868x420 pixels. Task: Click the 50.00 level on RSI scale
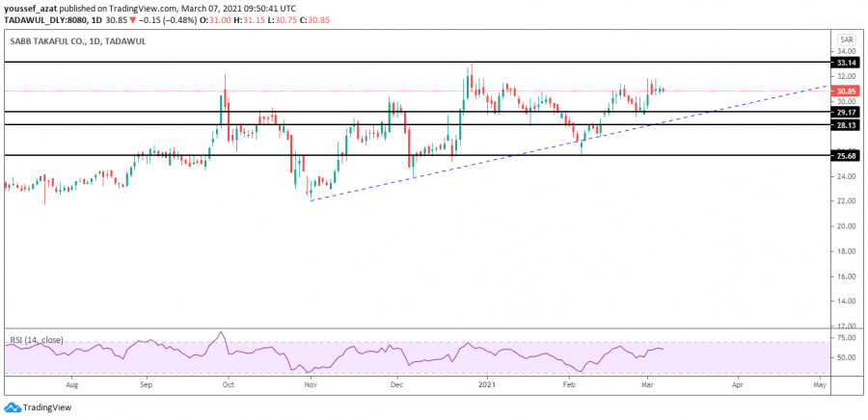pyautogui.click(x=847, y=357)
